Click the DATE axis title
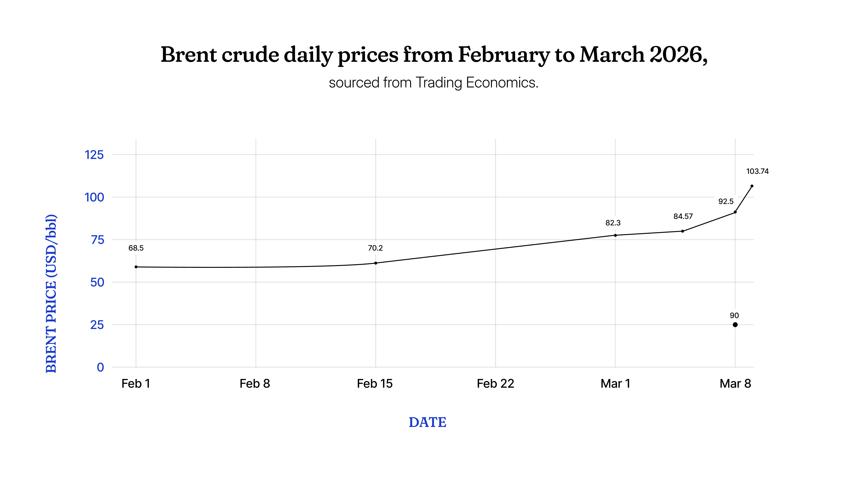Screen dimensions: 868x488 [x=427, y=422]
